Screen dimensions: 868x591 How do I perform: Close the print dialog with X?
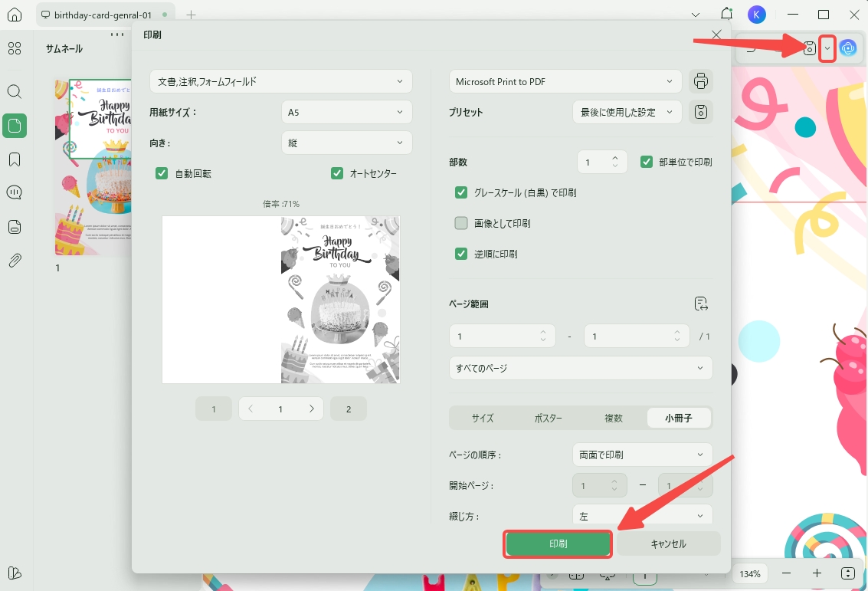click(716, 35)
